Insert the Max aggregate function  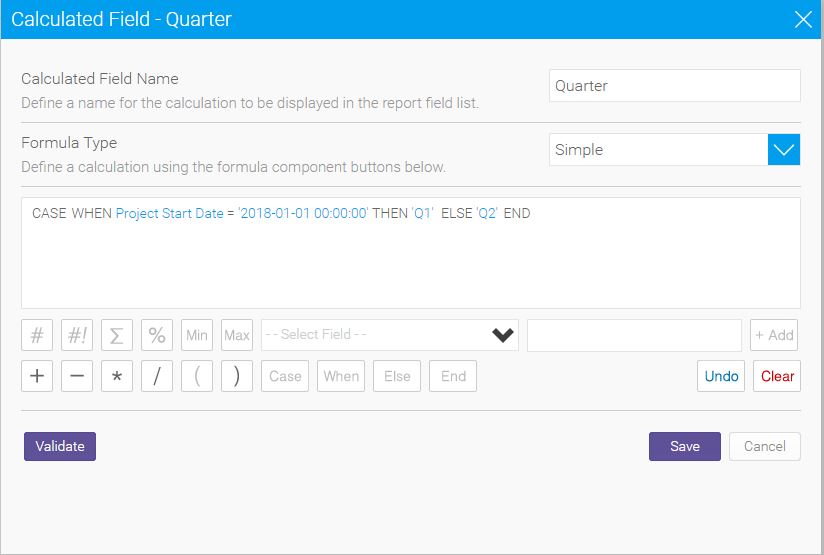236,335
